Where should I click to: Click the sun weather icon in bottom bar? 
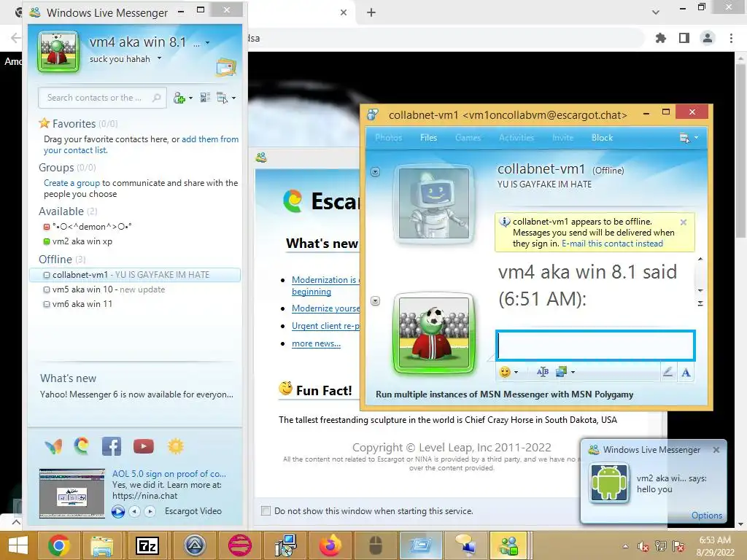175,446
